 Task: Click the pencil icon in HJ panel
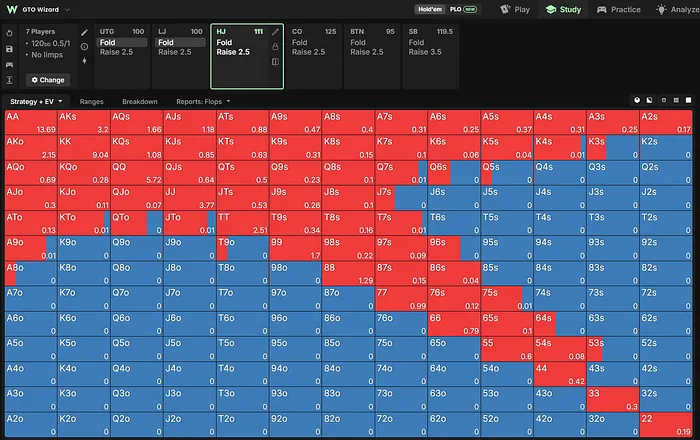pyautogui.click(x=275, y=32)
